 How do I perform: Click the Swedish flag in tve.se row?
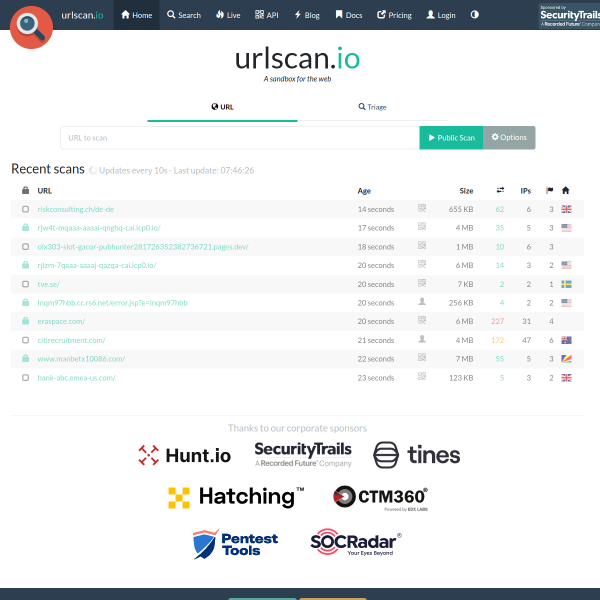tap(566, 284)
